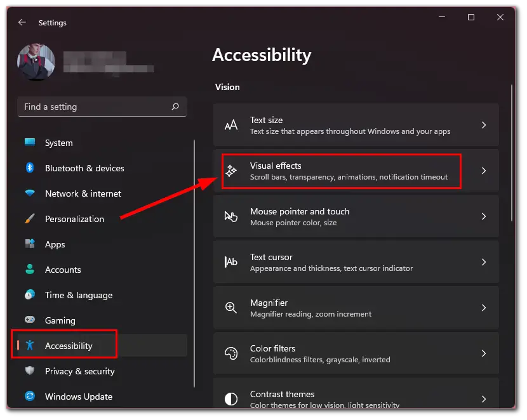Click the search magnifier icon

pos(175,107)
